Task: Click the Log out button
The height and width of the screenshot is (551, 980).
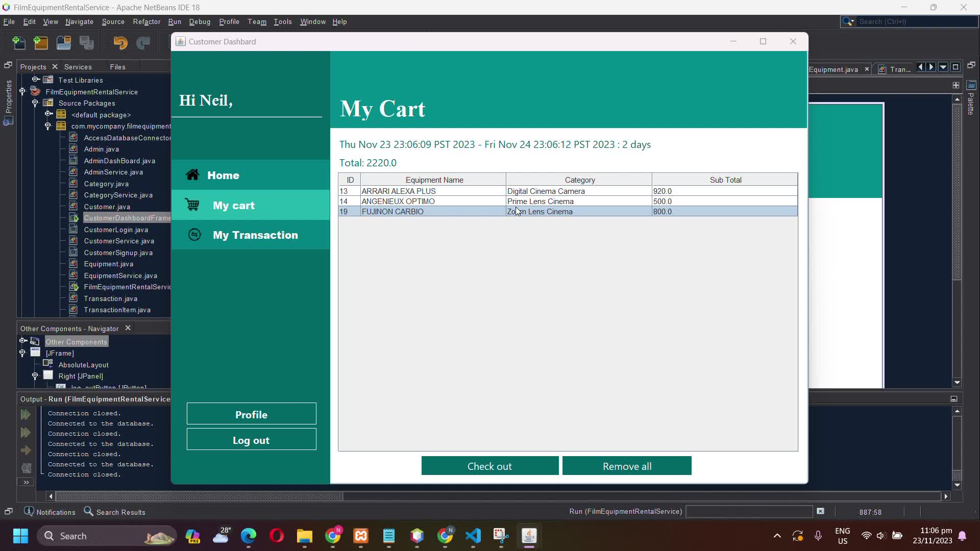Action: (251, 440)
